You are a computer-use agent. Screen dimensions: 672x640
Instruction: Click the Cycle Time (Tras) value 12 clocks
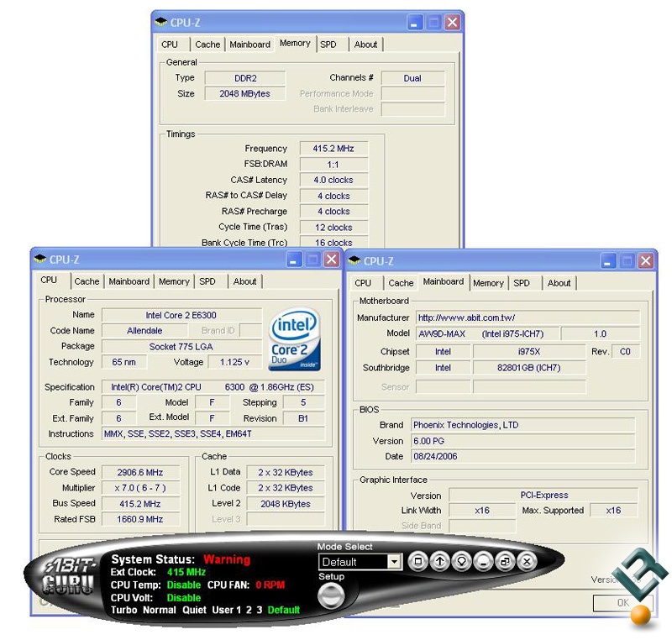click(x=333, y=228)
